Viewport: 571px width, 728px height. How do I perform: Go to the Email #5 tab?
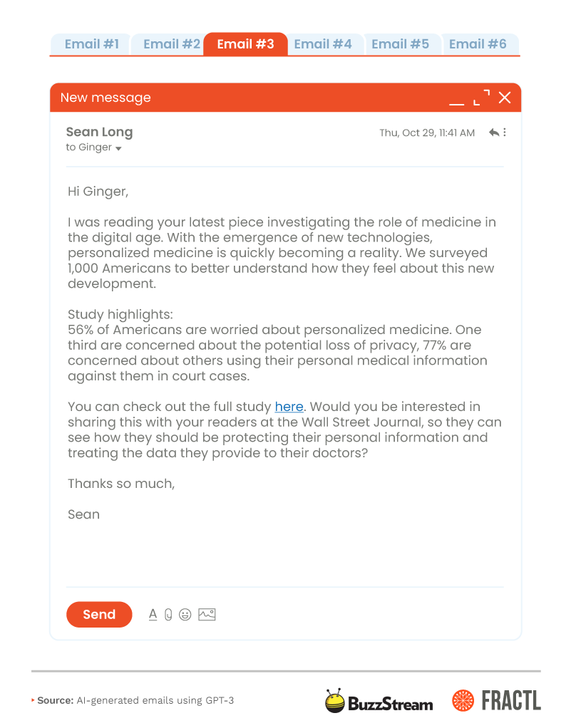click(x=400, y=44)
